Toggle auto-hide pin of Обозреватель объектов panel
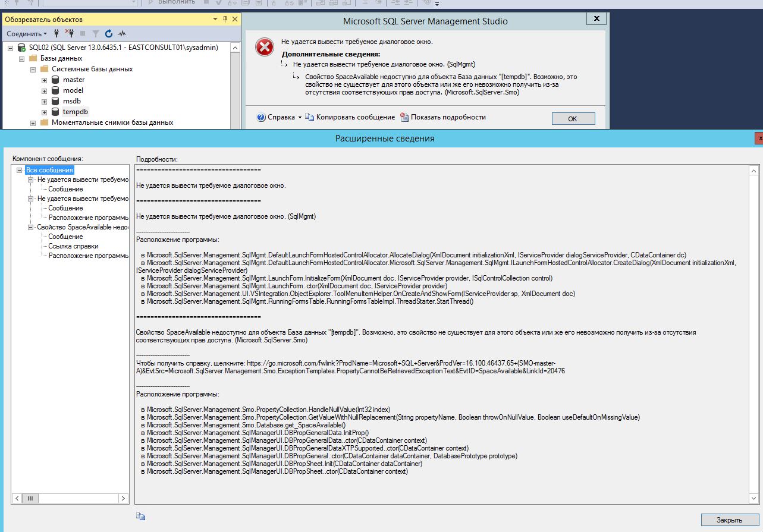Image resolution: width=763 pixels, height=532 pixels. click(225, 20)
